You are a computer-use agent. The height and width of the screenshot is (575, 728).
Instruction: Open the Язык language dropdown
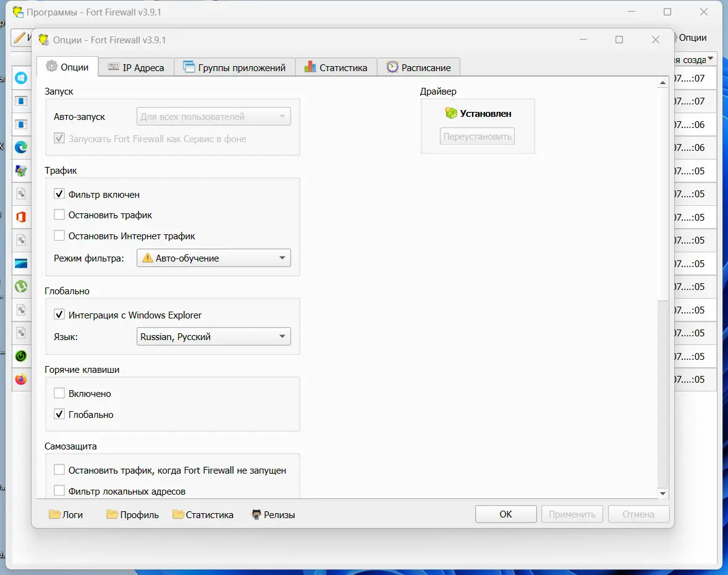214,336
